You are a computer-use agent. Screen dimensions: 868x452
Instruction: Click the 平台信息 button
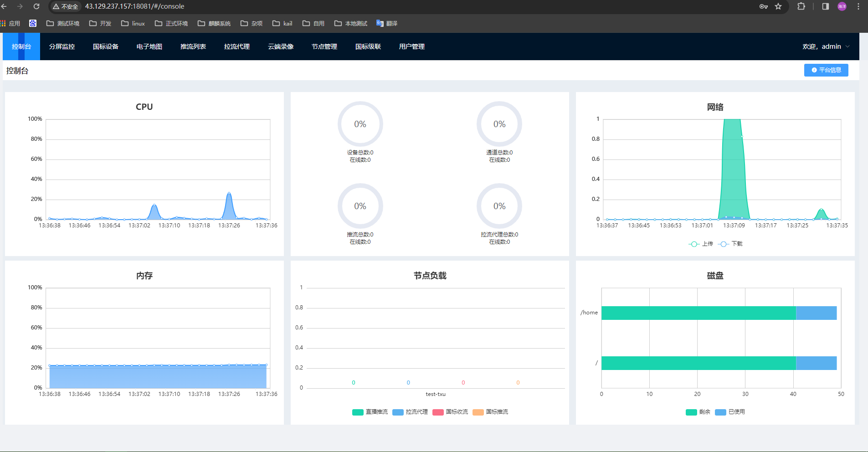[826, 70]
